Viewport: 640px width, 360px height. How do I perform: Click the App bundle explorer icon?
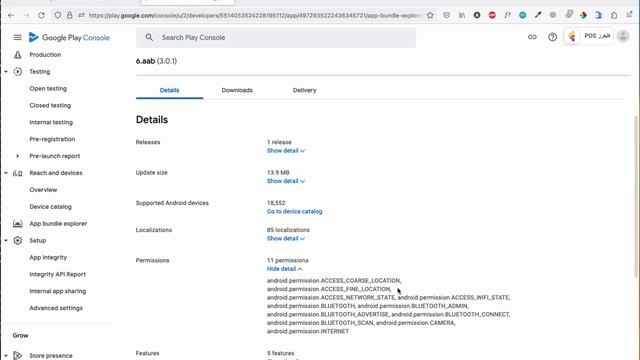coord(18,224)
